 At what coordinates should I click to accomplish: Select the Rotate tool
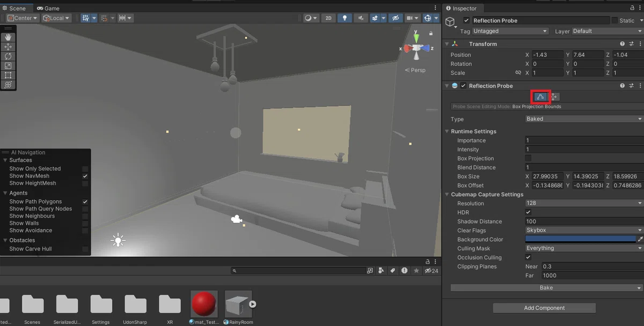pos(8,56)
